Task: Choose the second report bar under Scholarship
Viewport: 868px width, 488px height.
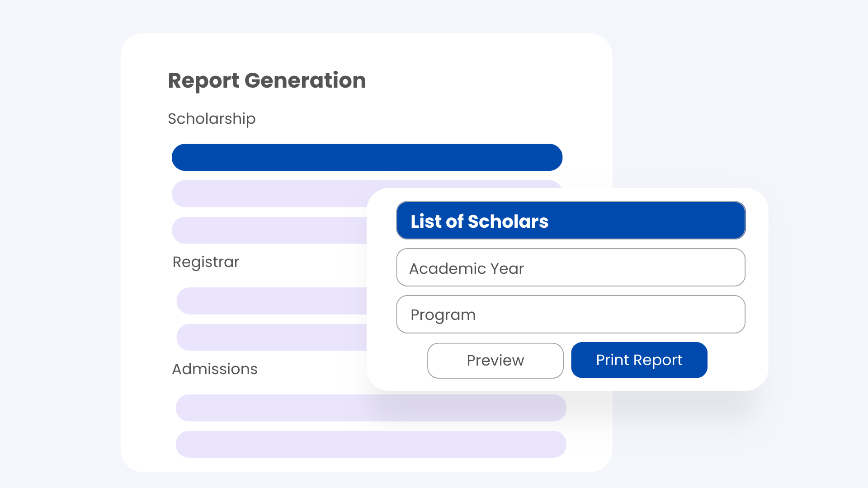Action: coord(269,194)
